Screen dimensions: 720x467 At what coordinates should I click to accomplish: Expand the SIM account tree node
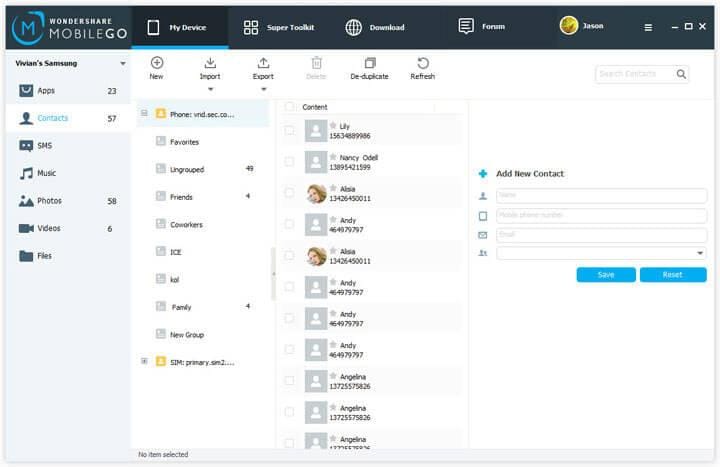point(144,361)
